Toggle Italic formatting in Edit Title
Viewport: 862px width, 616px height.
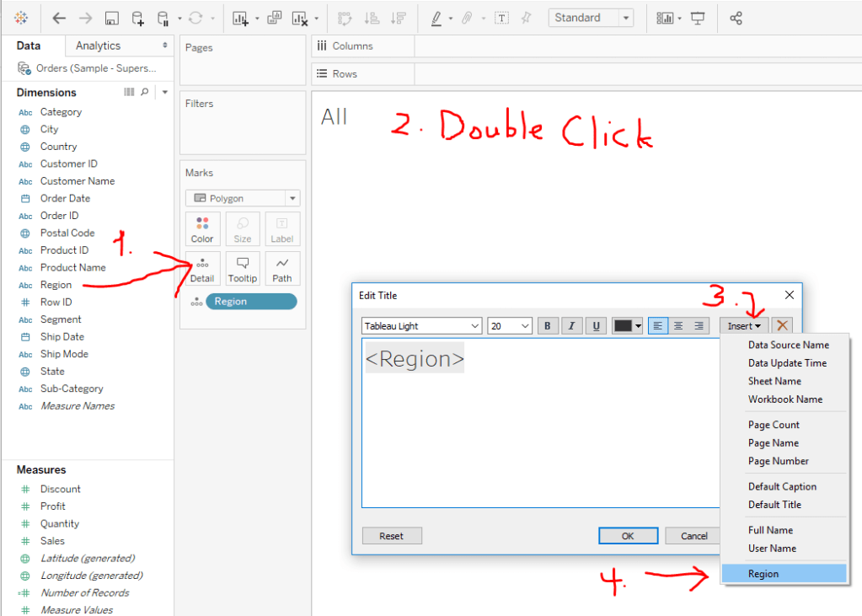point(572,326)
